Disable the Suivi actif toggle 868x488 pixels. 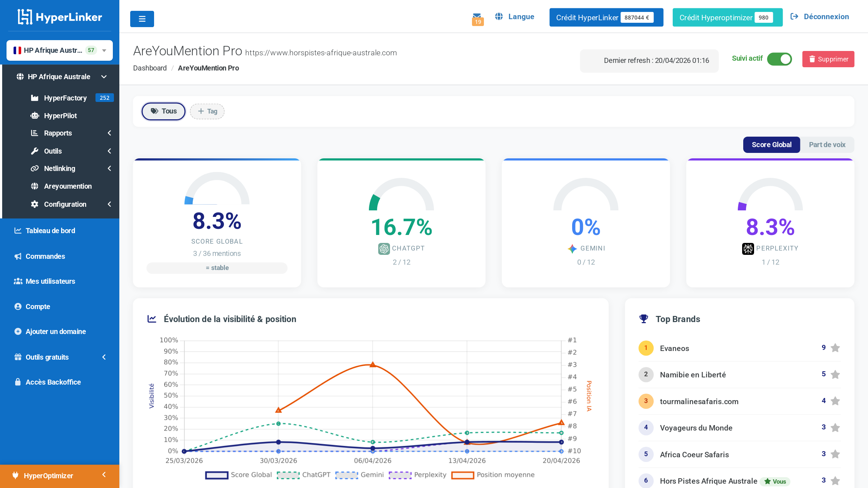(780, 59)
